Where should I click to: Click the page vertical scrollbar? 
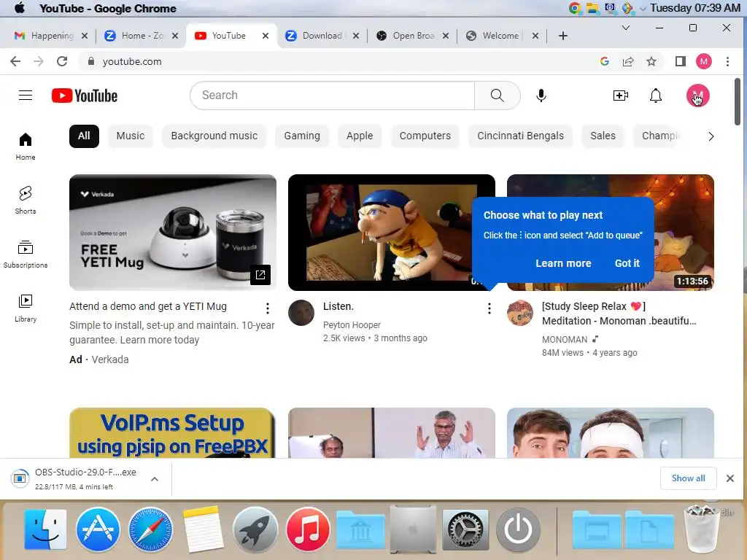pyautogui.click(x=738, y=101)
